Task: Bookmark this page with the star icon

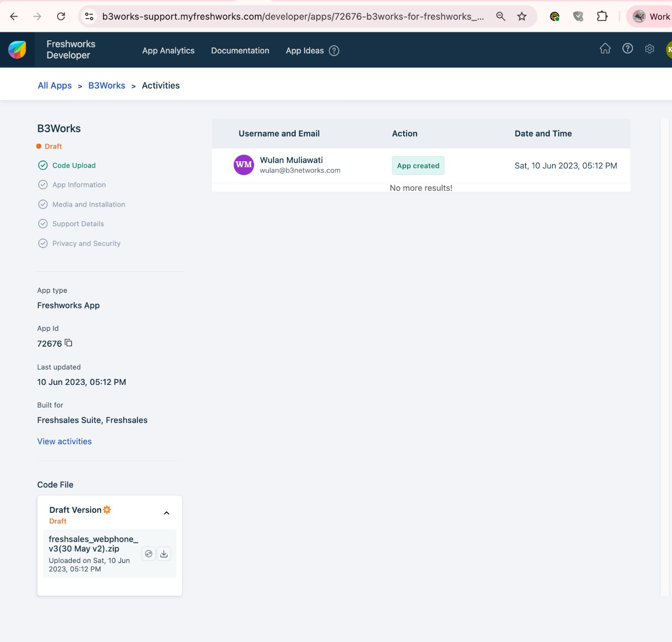Action: pyautogui.click(x=522, y=16)
